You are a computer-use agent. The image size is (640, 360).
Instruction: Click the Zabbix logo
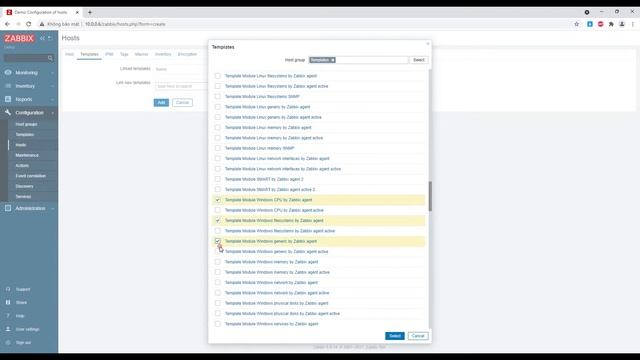[x=19, y=38]
